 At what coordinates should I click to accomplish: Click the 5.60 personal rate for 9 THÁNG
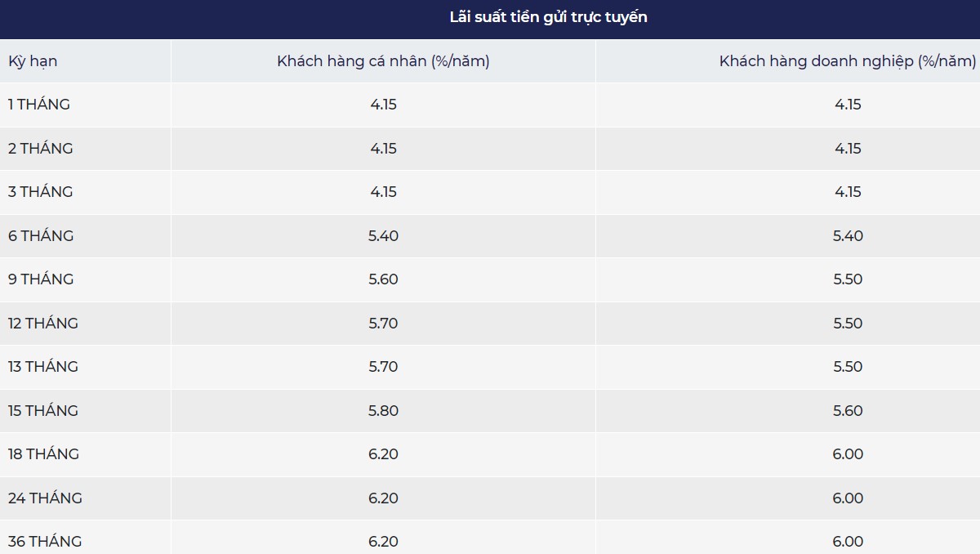coord(383,279)
